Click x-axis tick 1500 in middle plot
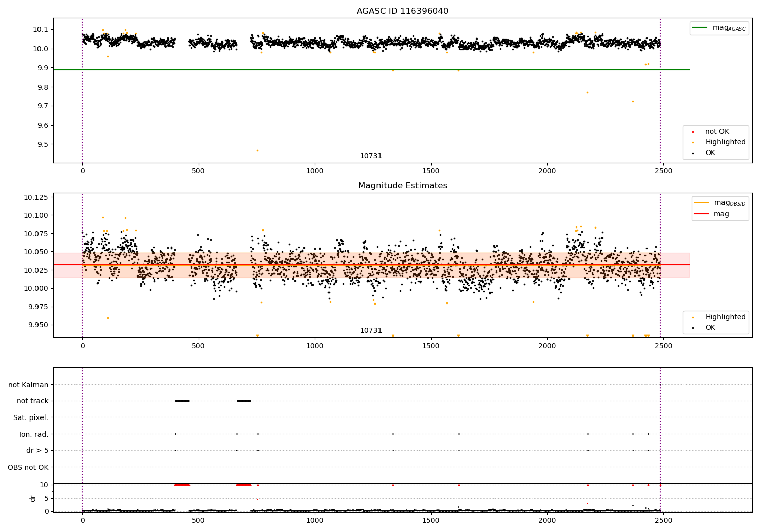 pos(431,346)
